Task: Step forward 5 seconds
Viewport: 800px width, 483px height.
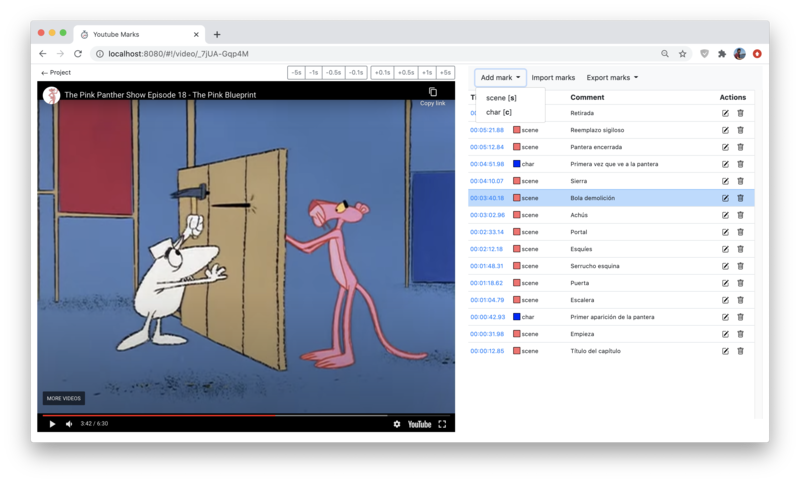Action: click(445, 72)
